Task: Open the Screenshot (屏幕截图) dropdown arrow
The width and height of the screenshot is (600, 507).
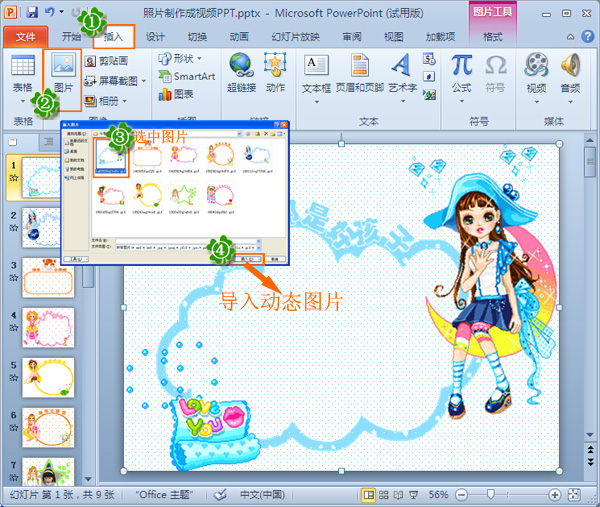Action: 144,81
